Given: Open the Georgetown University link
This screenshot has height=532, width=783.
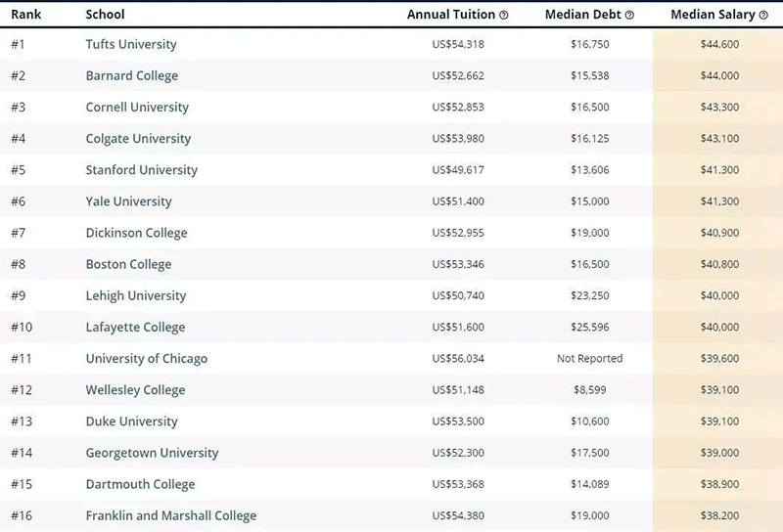Looking at the screenshot, I should (153, 453).
